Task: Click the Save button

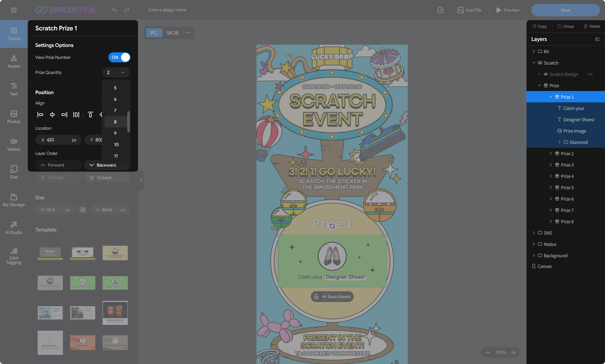Action: [x=565, y=10]
